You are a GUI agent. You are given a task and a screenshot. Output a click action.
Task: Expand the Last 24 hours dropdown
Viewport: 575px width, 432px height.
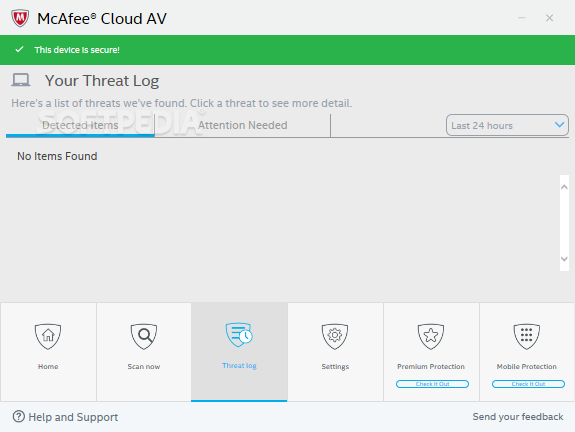(507, 125)
